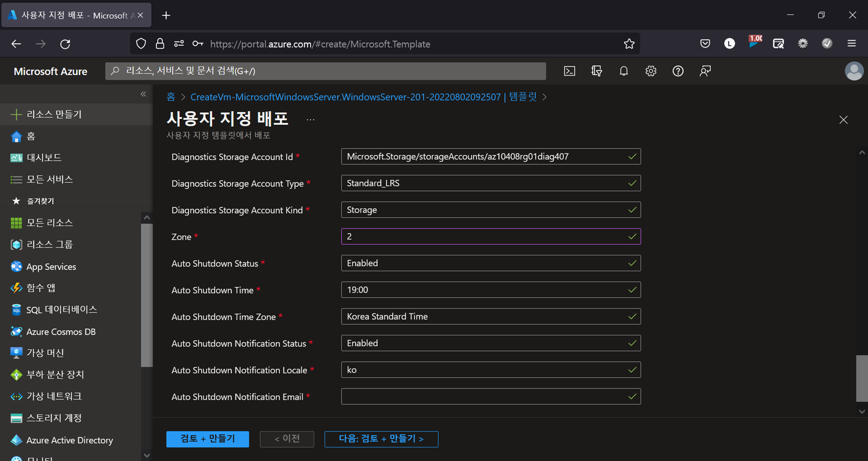Click the Auto Shutdown Time field
Screen dimensions: 868x461
coord(491,290)
